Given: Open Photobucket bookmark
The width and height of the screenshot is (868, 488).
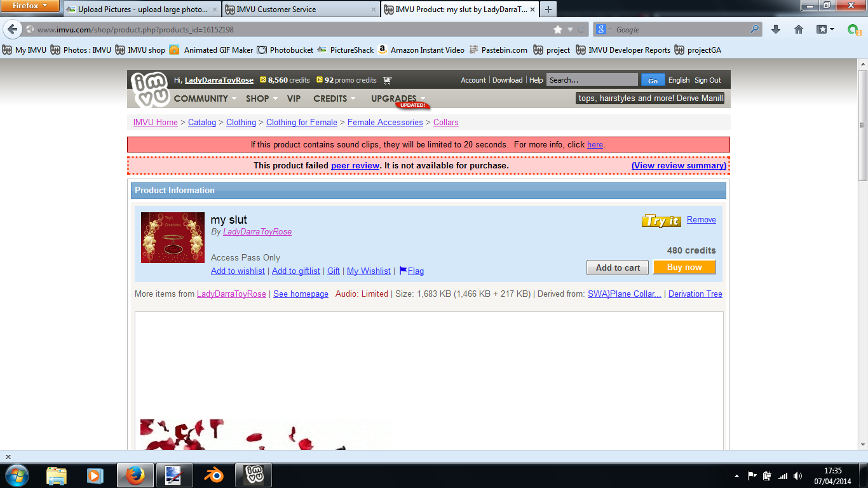Looking at the screenshot, I should 285,50.
